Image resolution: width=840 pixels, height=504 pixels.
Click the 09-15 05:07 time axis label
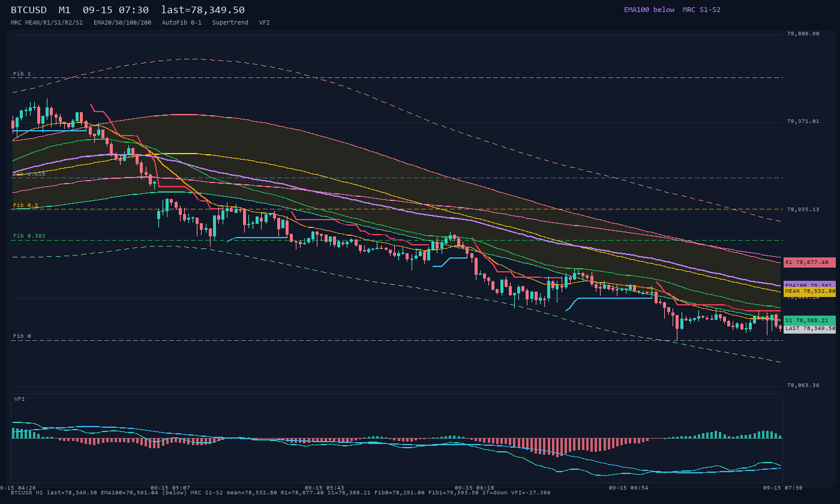point(170,488)
